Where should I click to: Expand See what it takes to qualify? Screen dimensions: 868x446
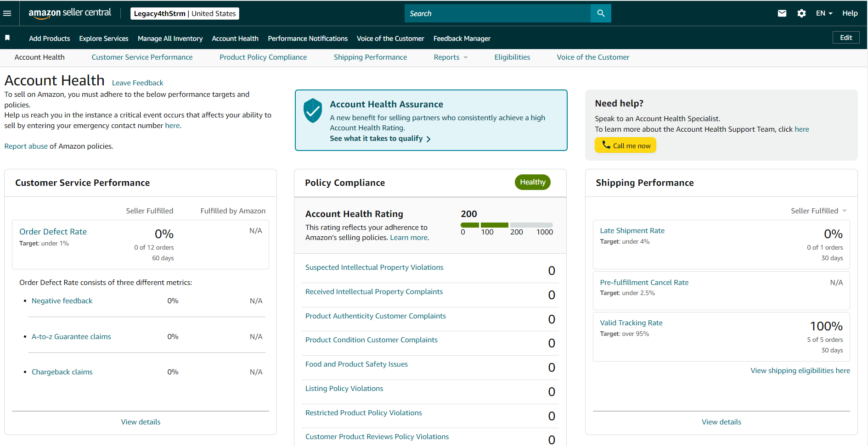[x=380, y=139]
